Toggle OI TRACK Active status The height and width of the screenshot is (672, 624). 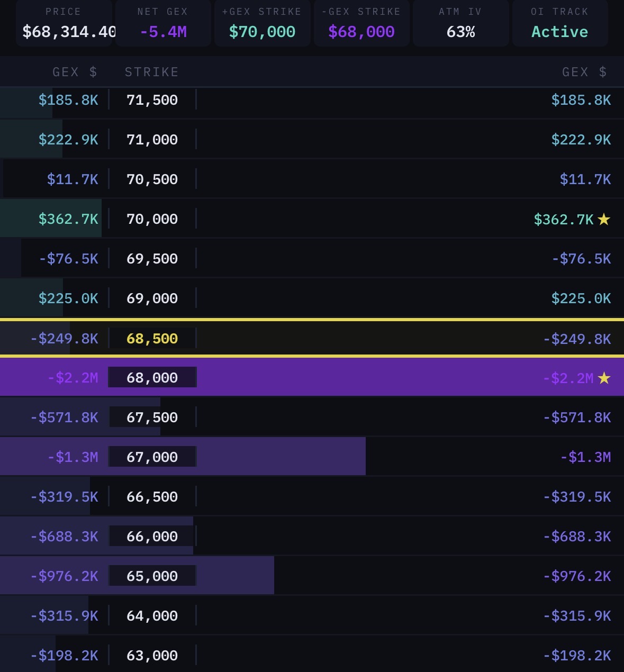tap(559, 32)
